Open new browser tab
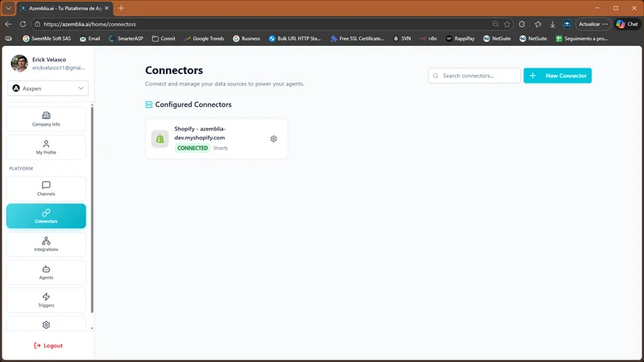This screenshot has width=644, height=362. coord(121,8)
